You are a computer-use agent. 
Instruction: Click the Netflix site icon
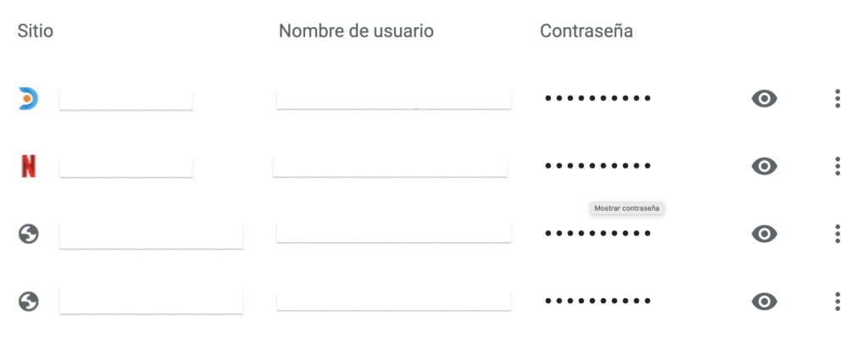click(x=28, y=166)
